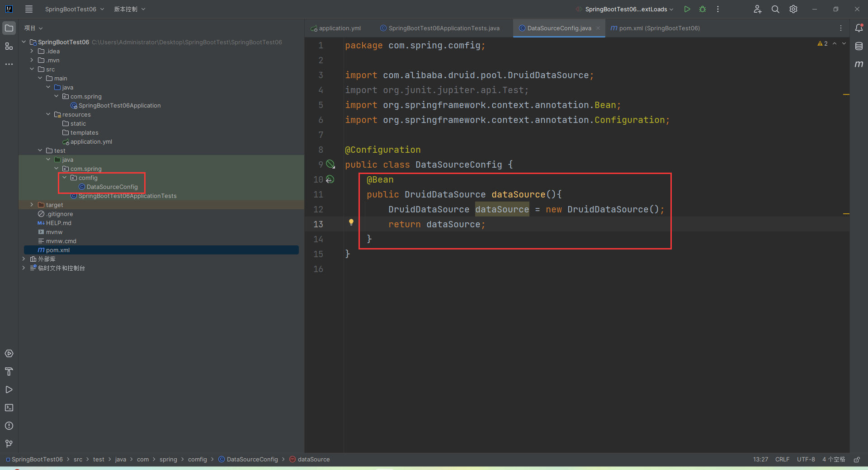Viewport: 868px width, 470px height.
Task: Switch to pom.xml editor tab
Action: (655, 28)
